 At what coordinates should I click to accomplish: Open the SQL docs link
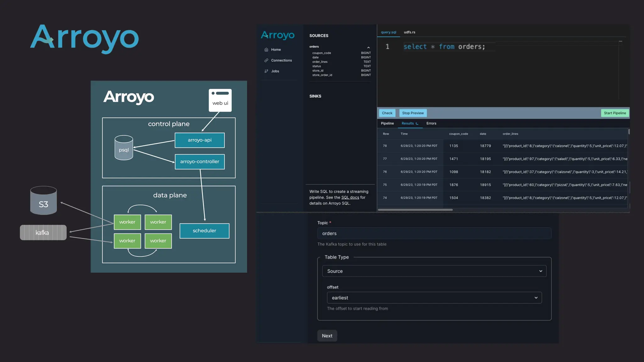350,197
